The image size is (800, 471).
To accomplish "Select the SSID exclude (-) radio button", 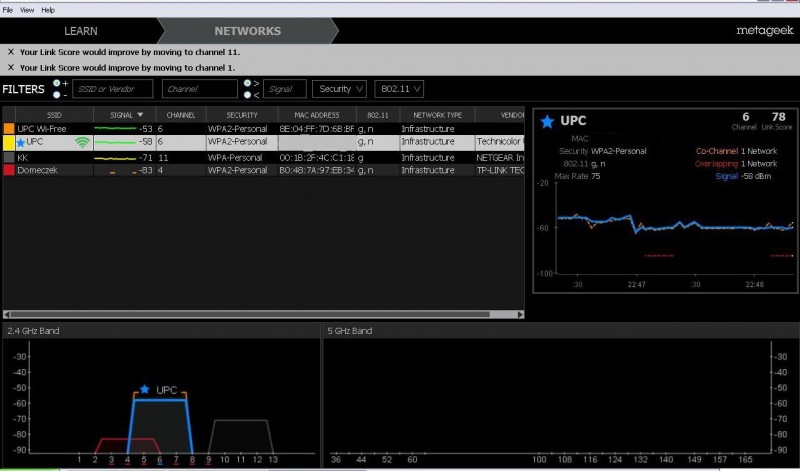I will (x=58, y=95).
